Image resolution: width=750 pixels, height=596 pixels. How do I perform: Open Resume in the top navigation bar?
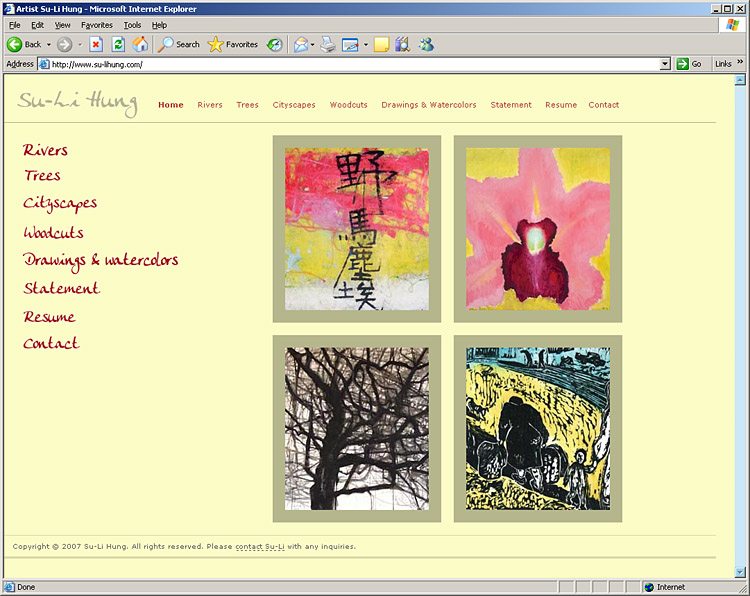pyautogui.click(x=561, y=105)
